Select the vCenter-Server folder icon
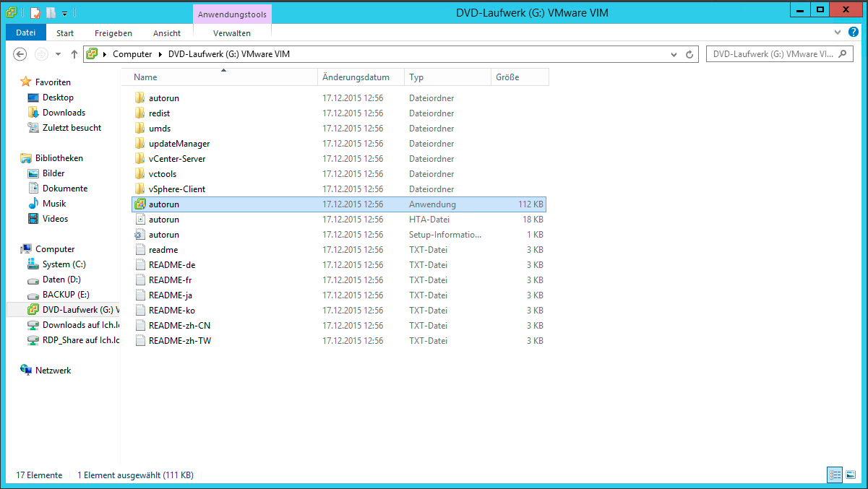868x489 pixels. (140, 158)
